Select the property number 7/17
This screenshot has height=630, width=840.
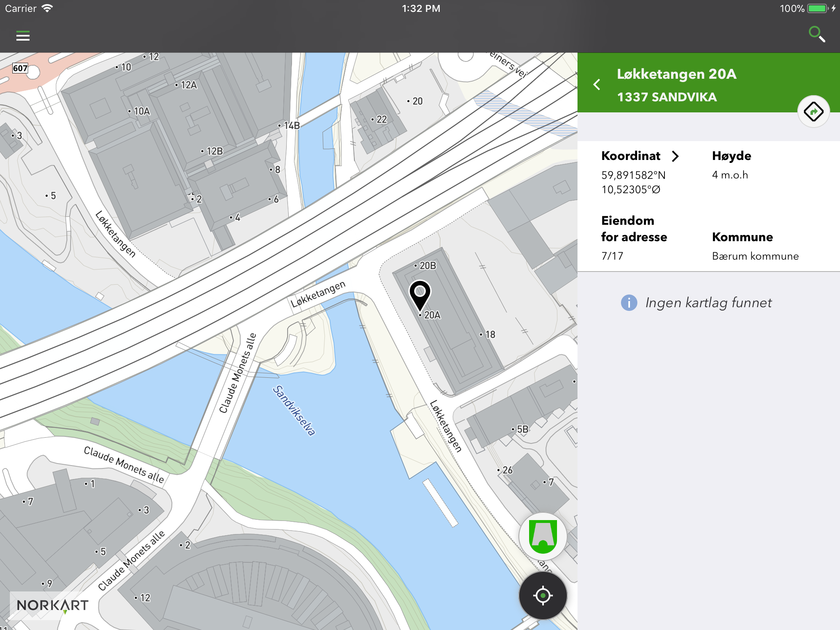[612, 256]
